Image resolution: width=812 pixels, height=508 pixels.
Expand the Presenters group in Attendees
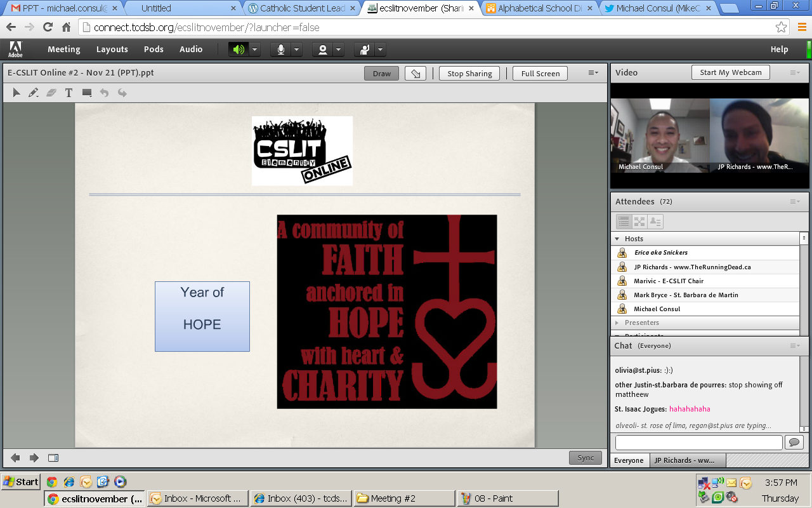[x=617, y=323]
